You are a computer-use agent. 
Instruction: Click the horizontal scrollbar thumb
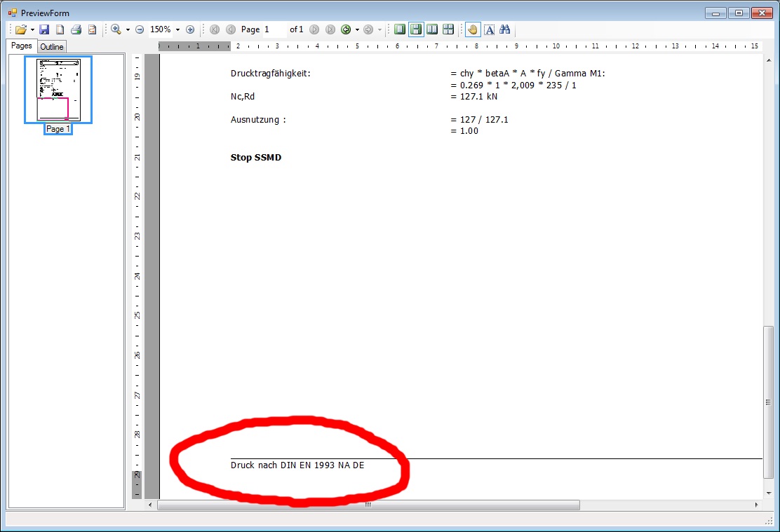coord(368,505)
